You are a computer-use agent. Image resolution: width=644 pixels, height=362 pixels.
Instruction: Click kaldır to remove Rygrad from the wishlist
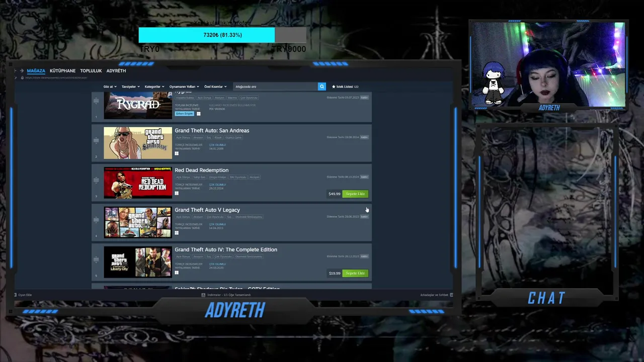click(364, 98)
